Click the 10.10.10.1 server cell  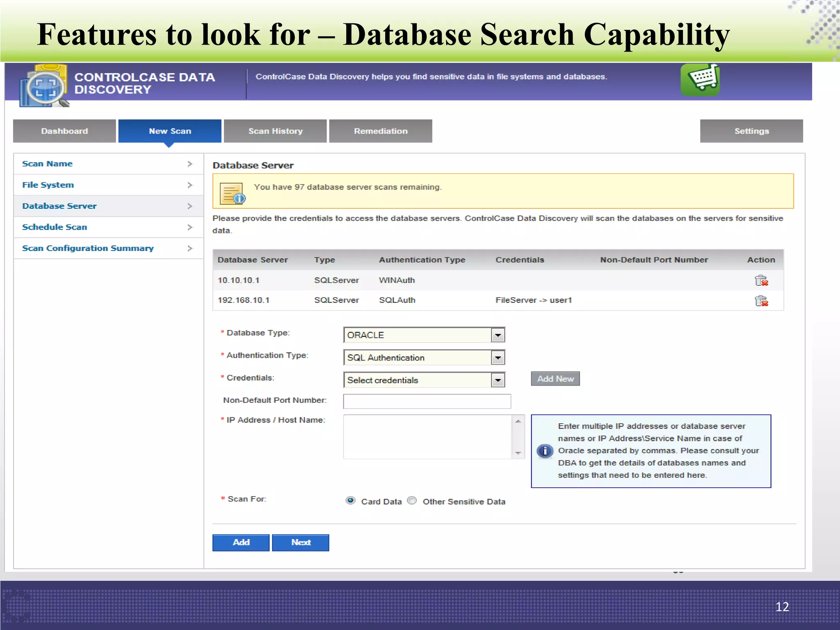(238, 280)
